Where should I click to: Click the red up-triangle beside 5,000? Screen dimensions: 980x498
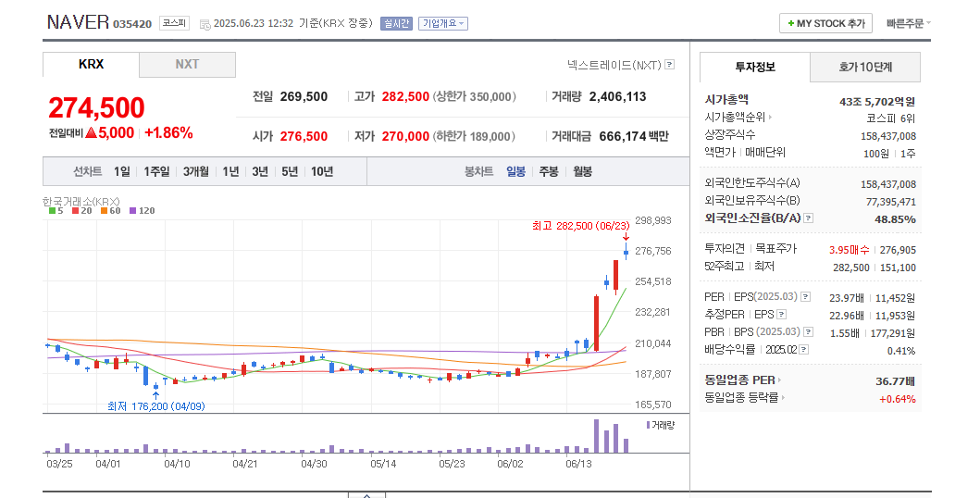[x=92, y=132]
